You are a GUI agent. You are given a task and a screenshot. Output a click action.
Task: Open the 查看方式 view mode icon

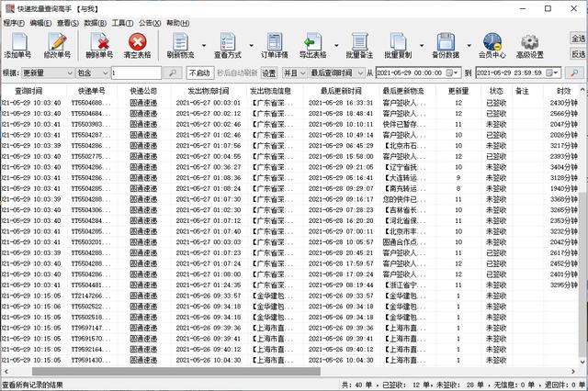pos(228,45)
